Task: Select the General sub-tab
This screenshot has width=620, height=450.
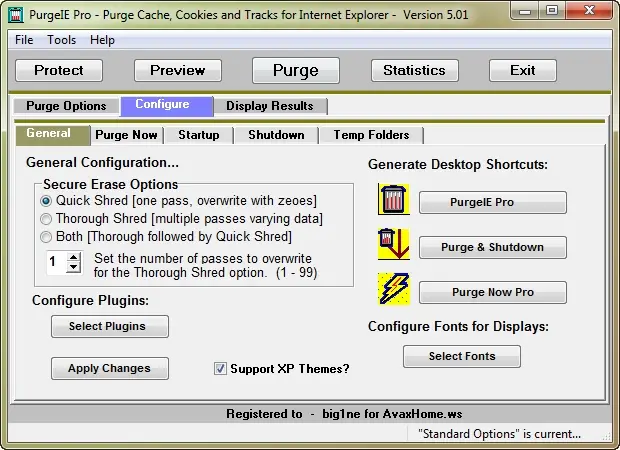Action: pos(53,135)
